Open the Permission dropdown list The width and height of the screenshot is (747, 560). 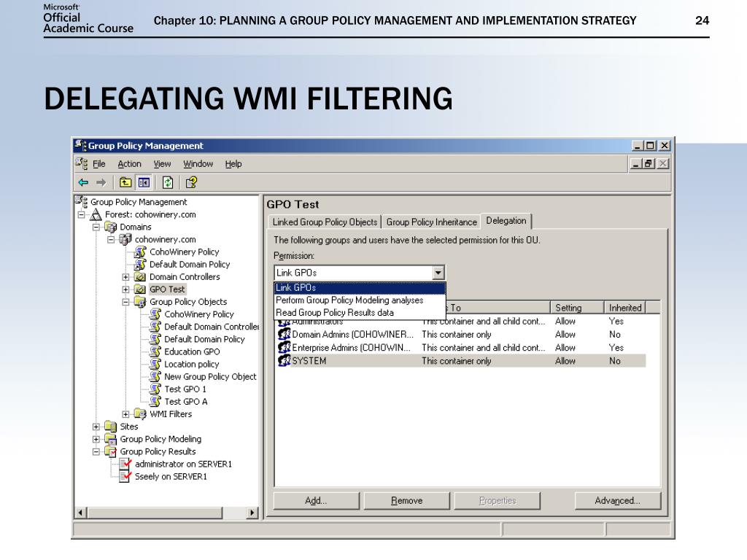[438, 272]
